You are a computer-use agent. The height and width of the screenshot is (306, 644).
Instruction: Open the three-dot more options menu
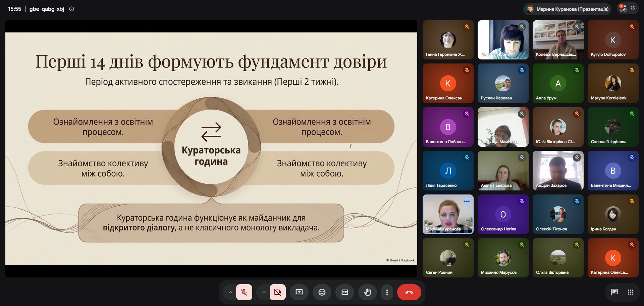coord(387,292)
